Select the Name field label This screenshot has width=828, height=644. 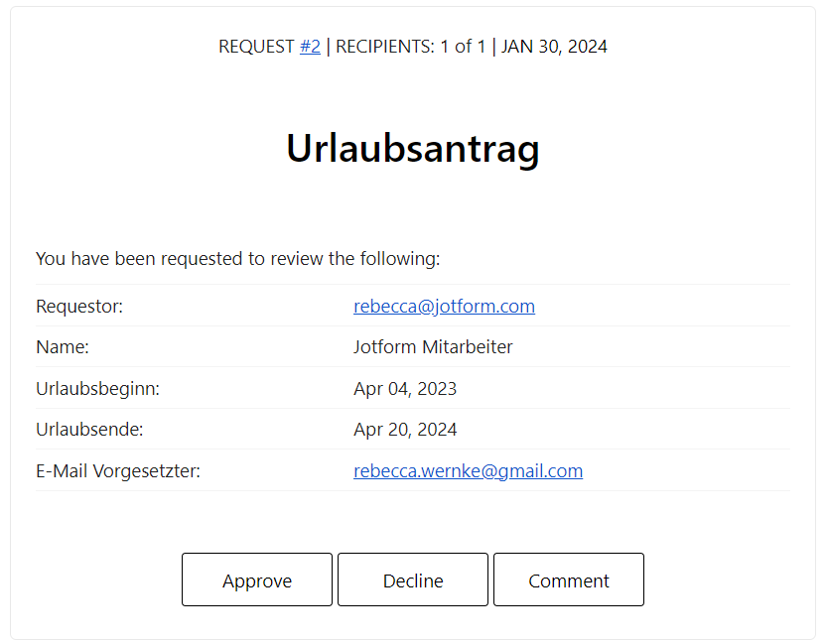(x=63, y=347)
